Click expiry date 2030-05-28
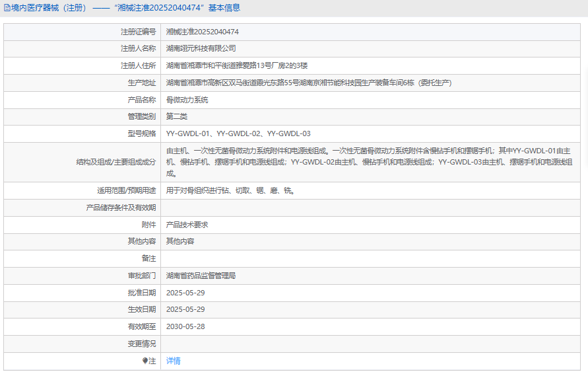Screen dimensions: 588x376 tap(185, 327)
